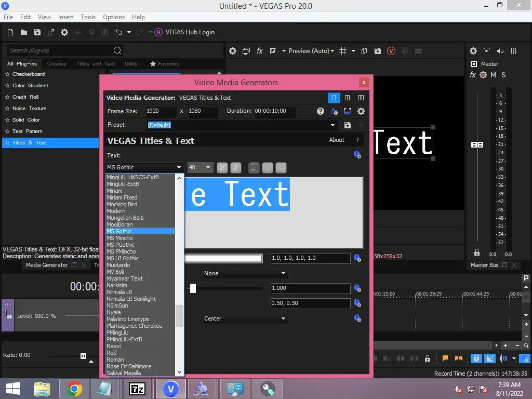Create a new project via toolbar icon
The image size is (532, 399).
(x=10, y=32)
